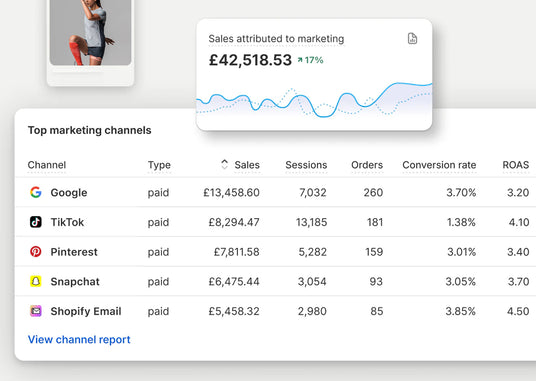The height and width of the screenshot is (381, 536).
Task: Click Pinterest orders value 159
Action: pyautogui.click(x=374, y=252)
